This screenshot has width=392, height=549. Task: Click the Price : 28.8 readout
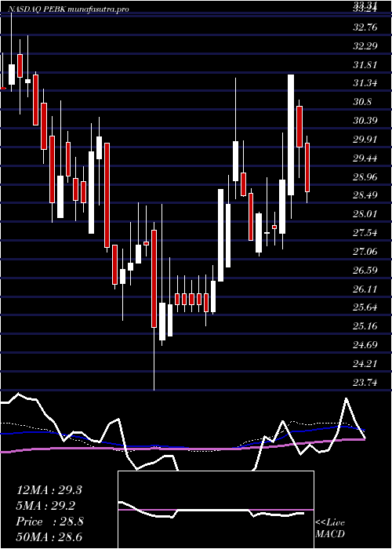tap(49, 522)
